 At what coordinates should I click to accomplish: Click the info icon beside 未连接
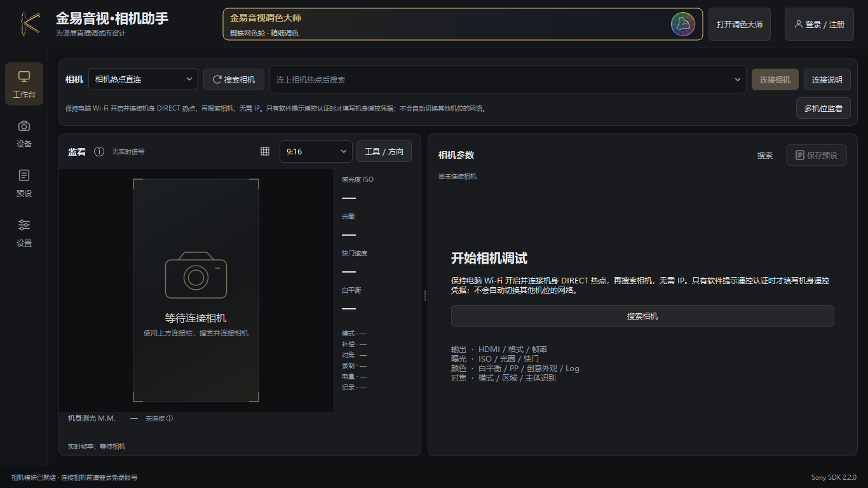[170, 419]
